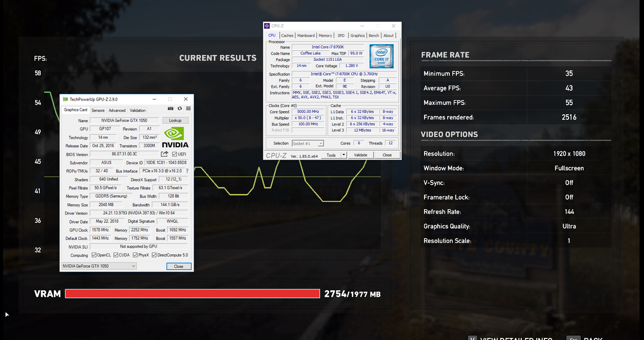Screen dimensions: 644x340
Task: Click the Tools button in CPU-Z
Action: (x=331, y=155)
